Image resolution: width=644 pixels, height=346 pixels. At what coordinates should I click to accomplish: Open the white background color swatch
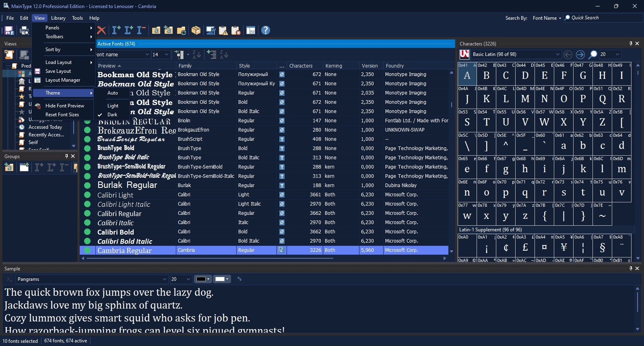221,279
